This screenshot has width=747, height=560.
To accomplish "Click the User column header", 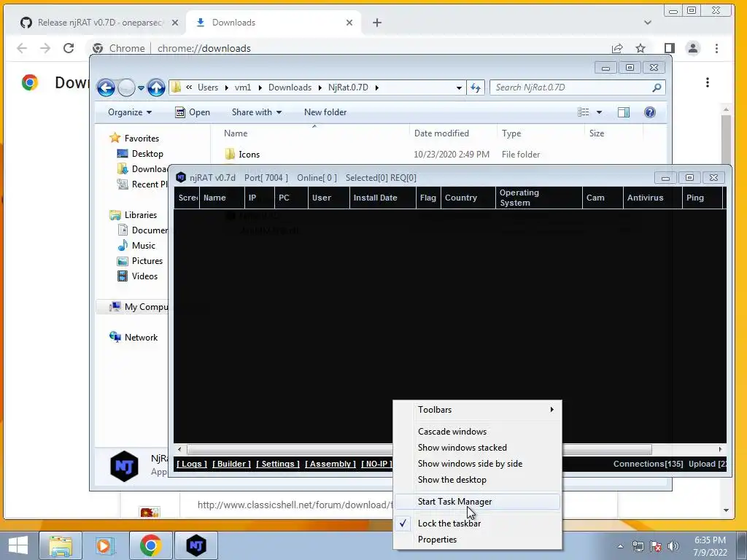I will (329, 198).
